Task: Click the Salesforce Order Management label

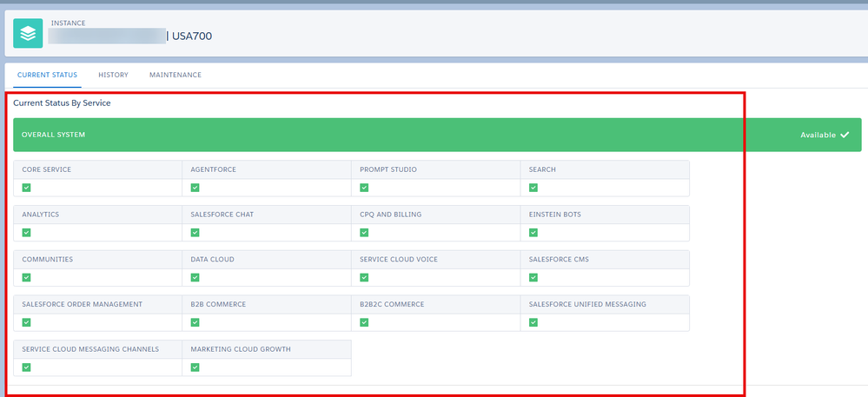Action: click(83, 304)
